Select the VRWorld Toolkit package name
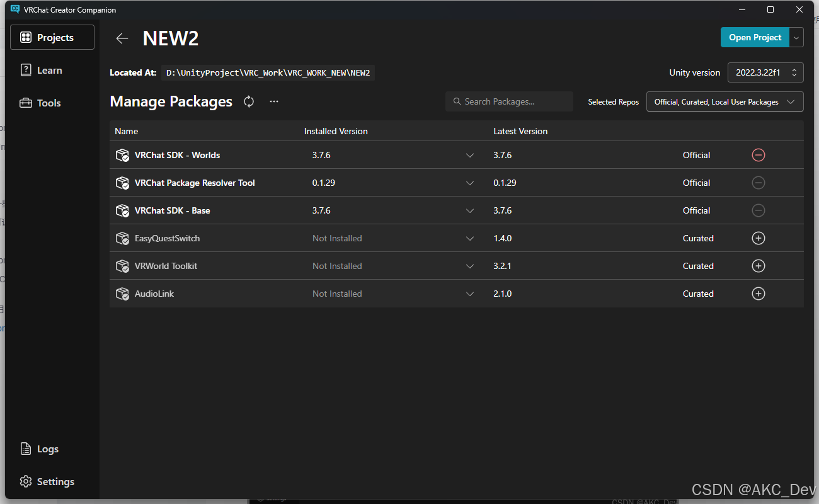 pyautogui.click(x=166, y=266)
